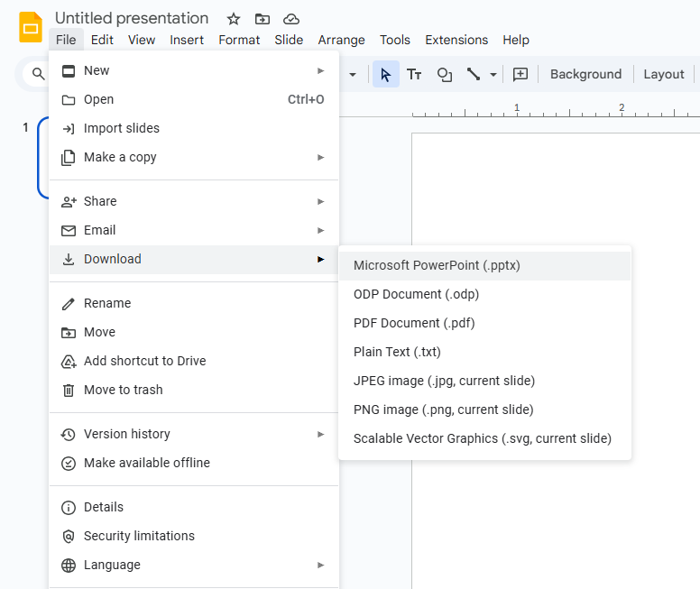Image resolution: width=700 pixels, height=589 pixels.
Task: Download as Plain Text (.txt)
Action: (x=484, y=353)
